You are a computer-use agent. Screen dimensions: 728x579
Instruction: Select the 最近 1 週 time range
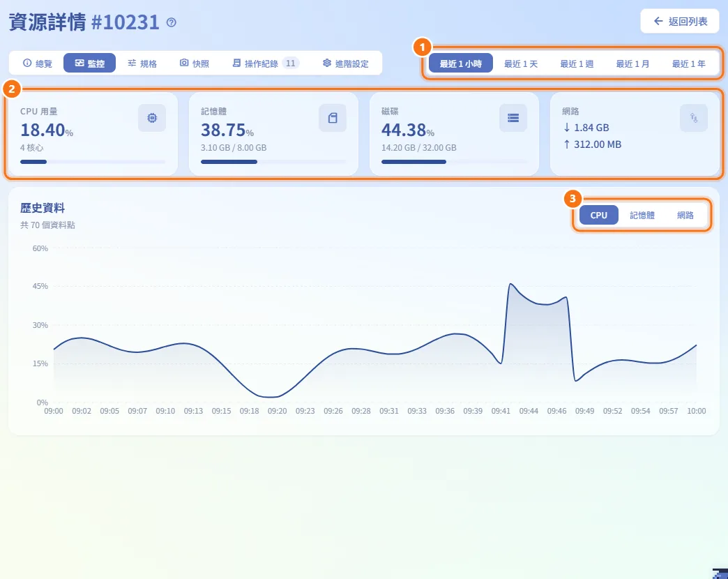coord(577,63)
